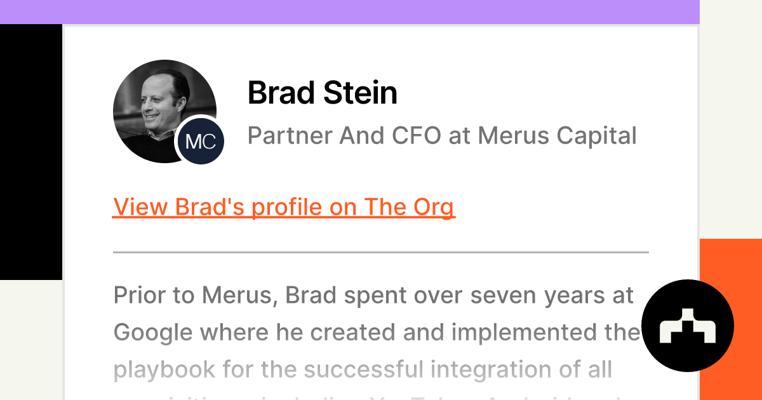Click the beige area below the black panel
This screenshot has height=400, width=762.
[x=30, y=340]
